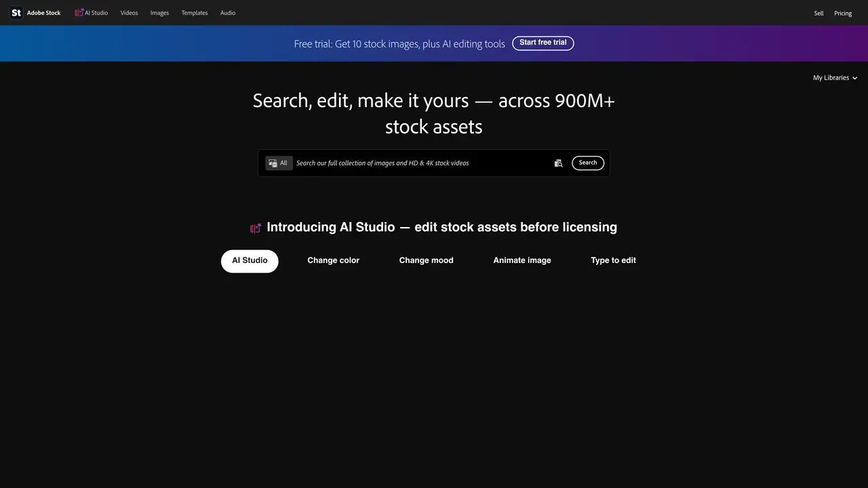Open the Audio menu item
Viewport: 868px width, 488px height.
228,13
